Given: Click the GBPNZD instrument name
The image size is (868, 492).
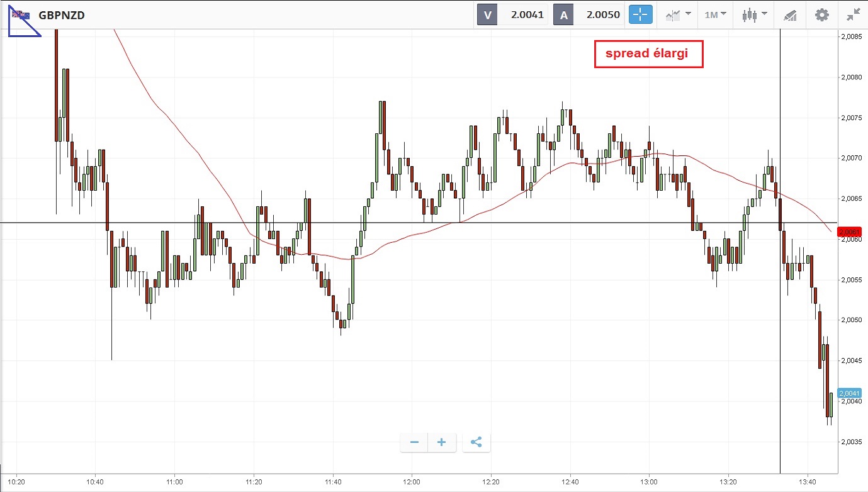Looking at the screenshot, I should pos(62,15).
